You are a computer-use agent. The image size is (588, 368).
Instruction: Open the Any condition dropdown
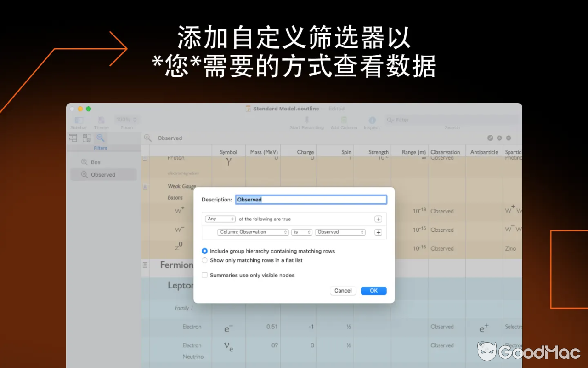(220, 218)
